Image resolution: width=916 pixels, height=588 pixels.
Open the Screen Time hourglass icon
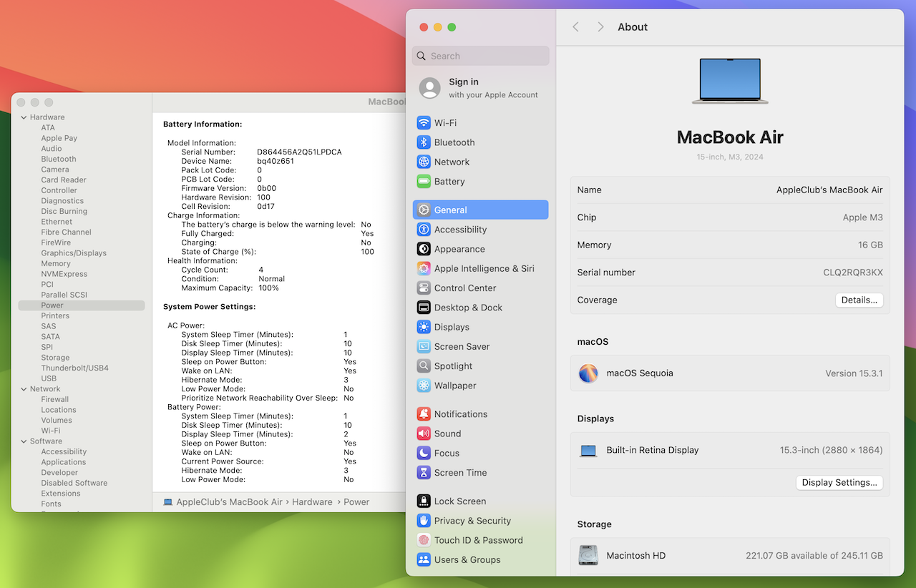pos(424,473)
